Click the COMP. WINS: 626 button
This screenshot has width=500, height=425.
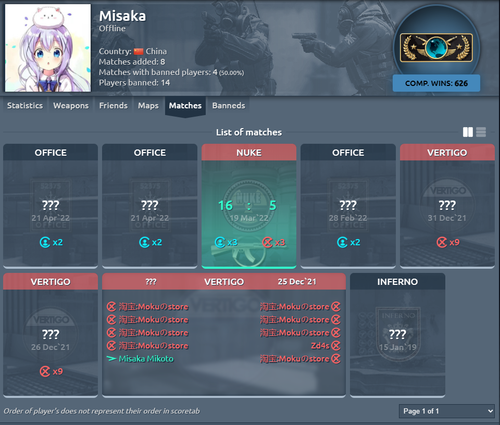point(436,83)
